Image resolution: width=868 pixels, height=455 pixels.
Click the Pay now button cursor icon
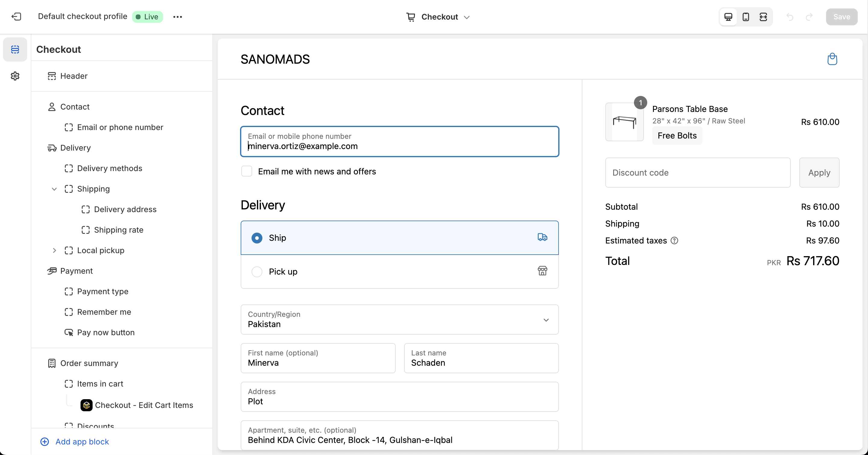click(x=69, y=333)
